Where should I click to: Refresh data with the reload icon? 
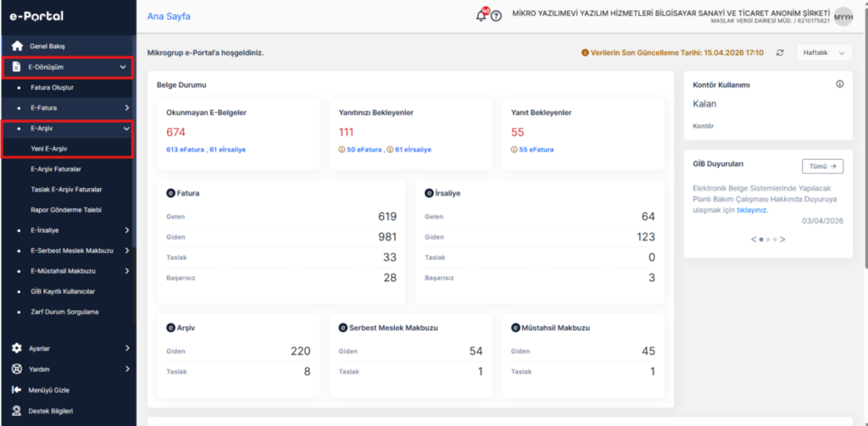click(x=780, y=53)
